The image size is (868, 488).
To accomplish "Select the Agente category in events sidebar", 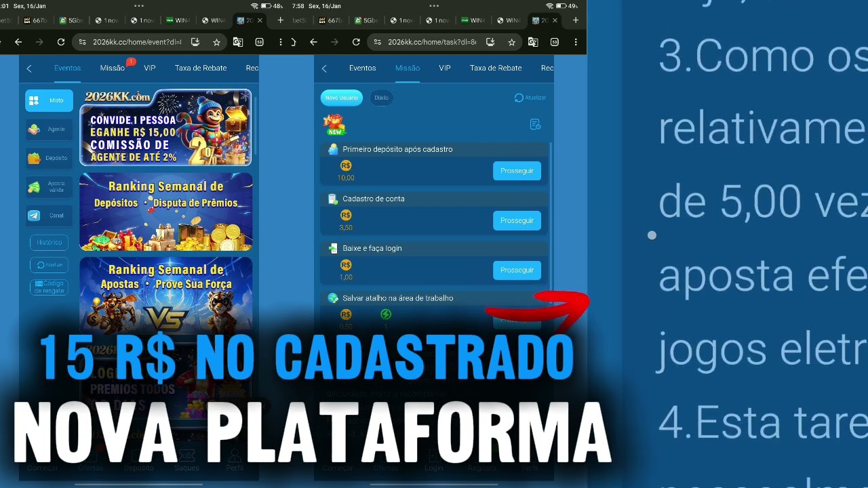I will [x=49, y=129].
